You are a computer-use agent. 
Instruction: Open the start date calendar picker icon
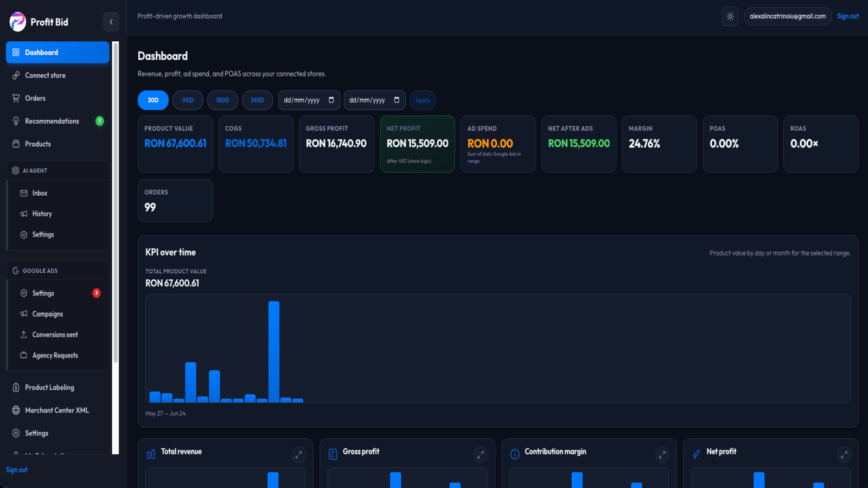(x=331, y=100)
